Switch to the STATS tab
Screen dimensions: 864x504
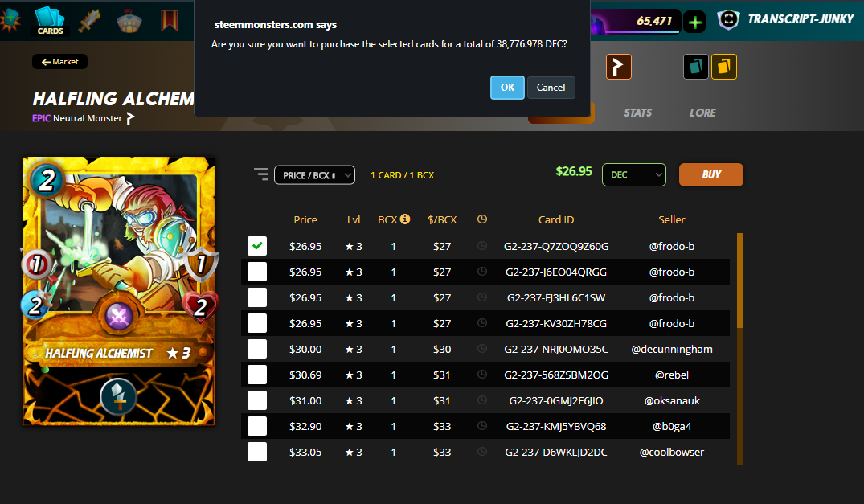[x=637, y=113]
